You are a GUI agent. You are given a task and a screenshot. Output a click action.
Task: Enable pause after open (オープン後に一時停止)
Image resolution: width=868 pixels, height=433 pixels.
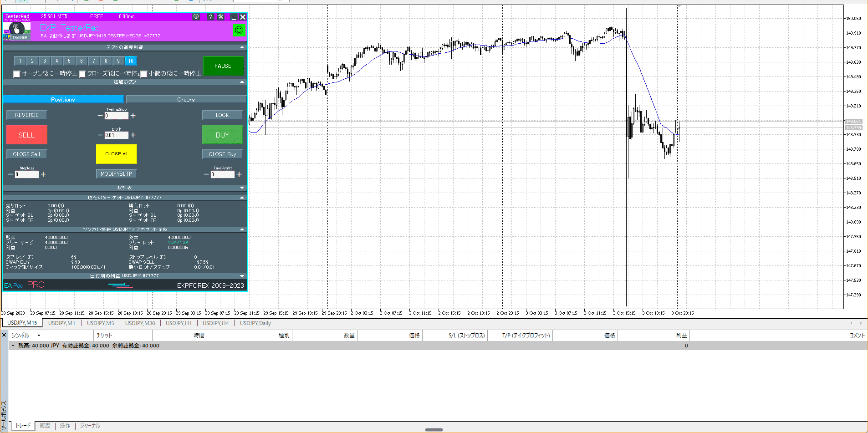click(17, 74)
